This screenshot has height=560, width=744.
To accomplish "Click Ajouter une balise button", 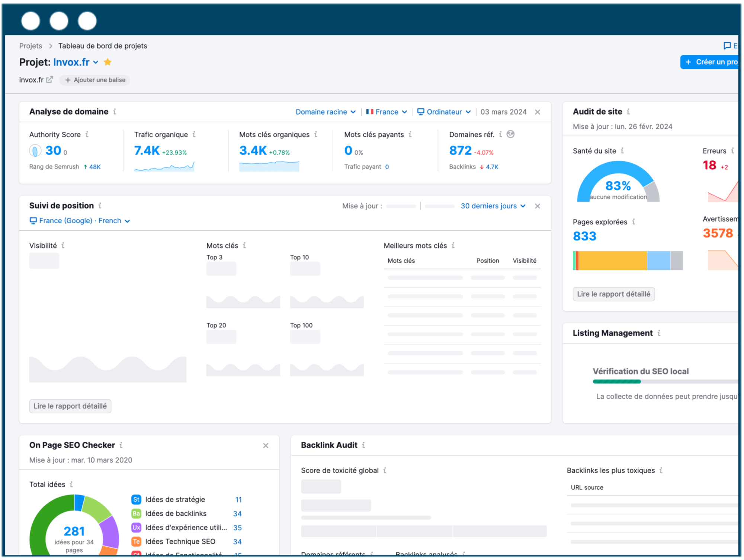I will click(x=95, y=80).
